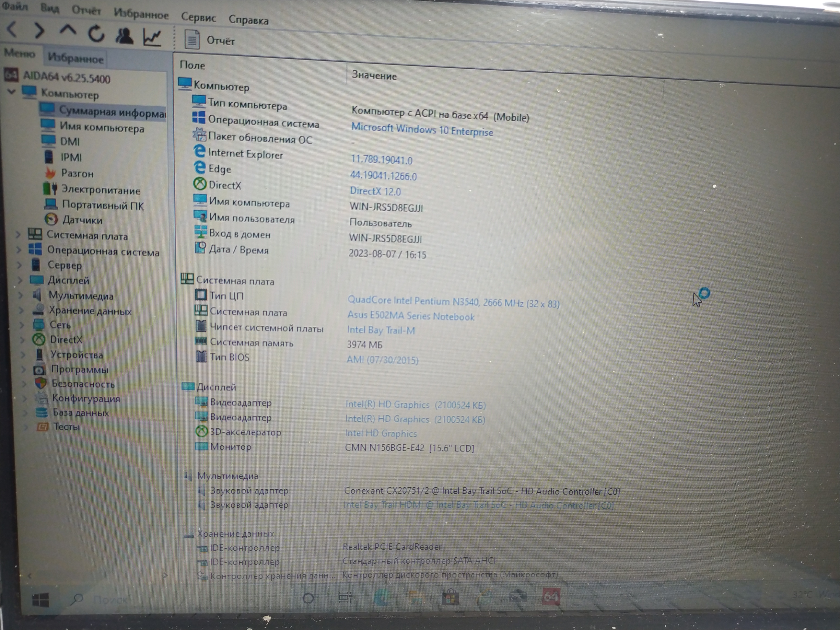Expand Системная плата tree node
Viewport: 840px width, 630px height.
[x=18, y=235]
